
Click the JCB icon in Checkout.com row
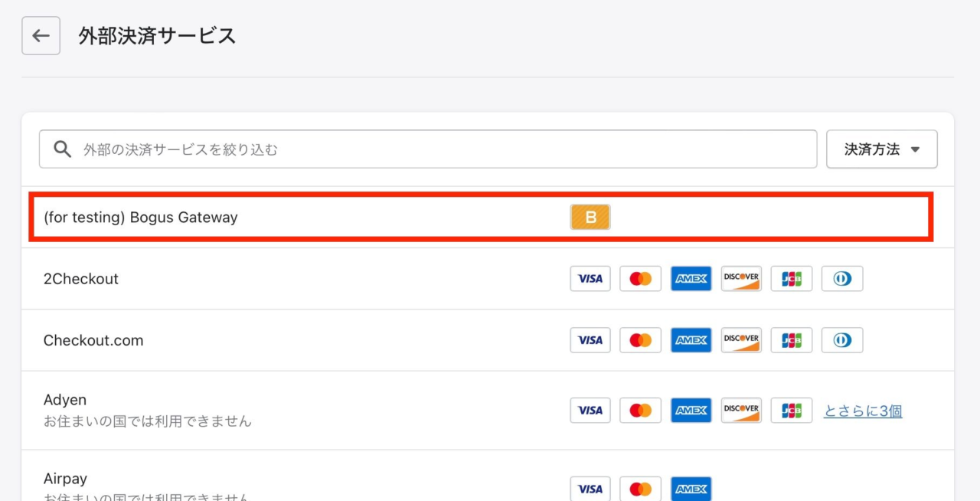pos(792,340)
